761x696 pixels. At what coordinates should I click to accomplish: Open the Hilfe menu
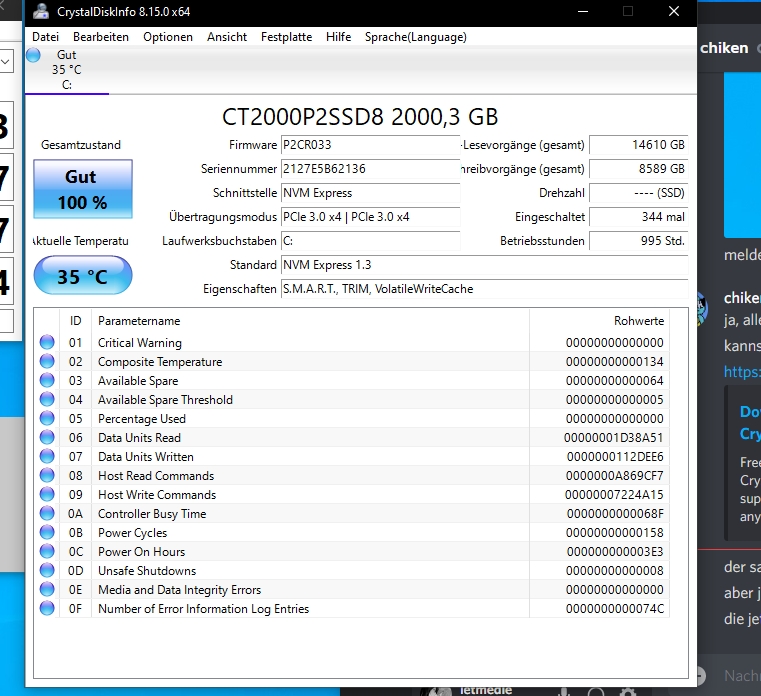339,37
